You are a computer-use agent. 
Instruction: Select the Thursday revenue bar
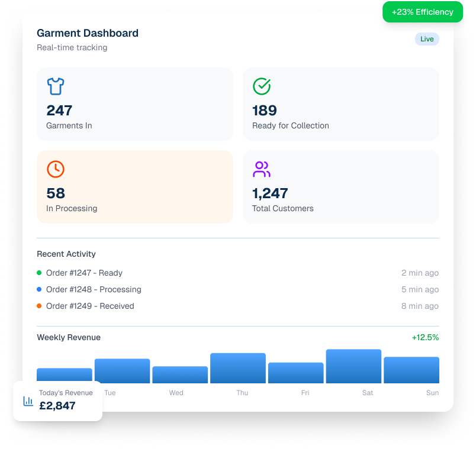[x=238, y=368]
